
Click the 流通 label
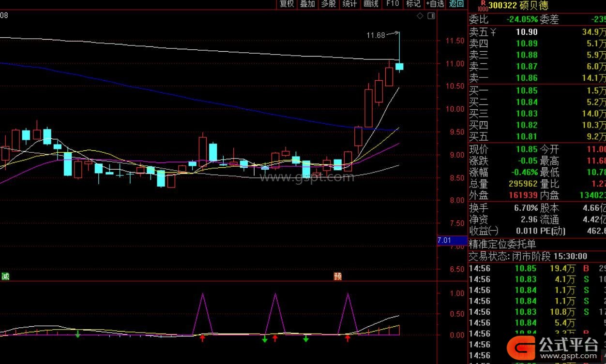coord(549,219)
